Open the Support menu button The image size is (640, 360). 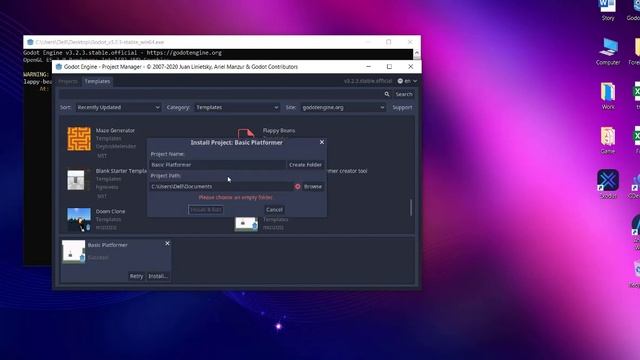pyautogui.click(x=402, y=107)
